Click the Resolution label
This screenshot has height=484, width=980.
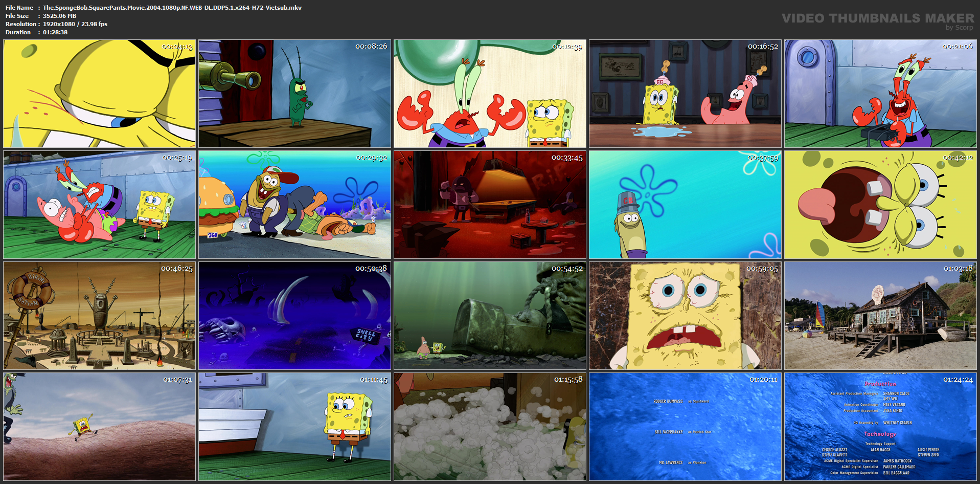point(21,24)
